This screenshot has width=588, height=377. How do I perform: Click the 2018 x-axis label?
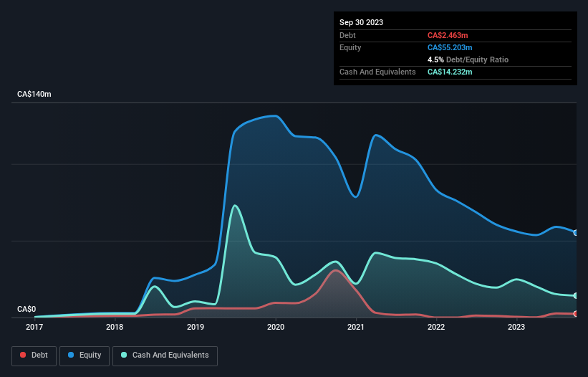click(115, 327)
